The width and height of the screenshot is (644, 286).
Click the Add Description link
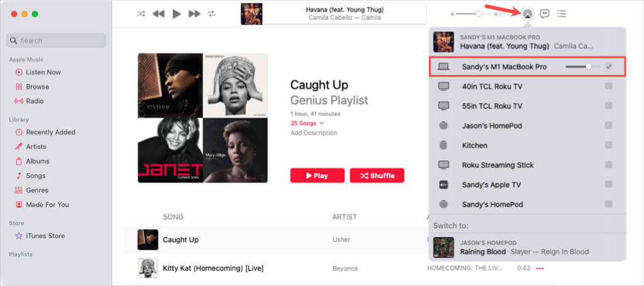tap(314, 133)
